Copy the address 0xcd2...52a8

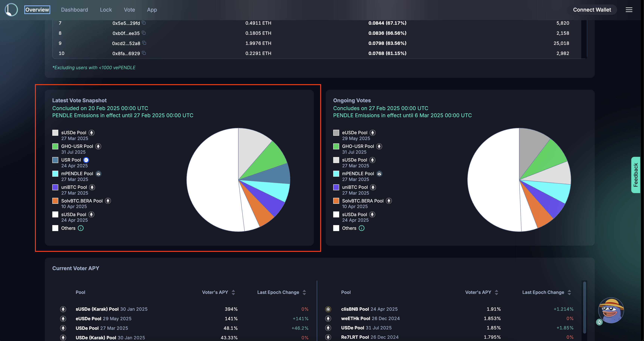(x=144, y=43)
